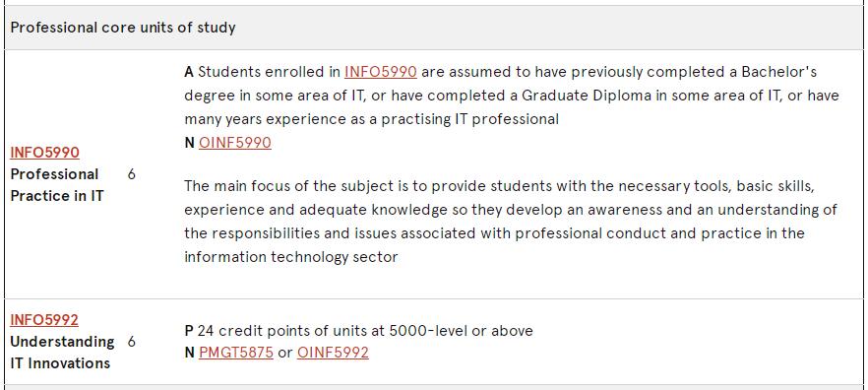Click the bold N label before OINF5990
This screenshot has width=868, height=390.
(x=189, y=143)
